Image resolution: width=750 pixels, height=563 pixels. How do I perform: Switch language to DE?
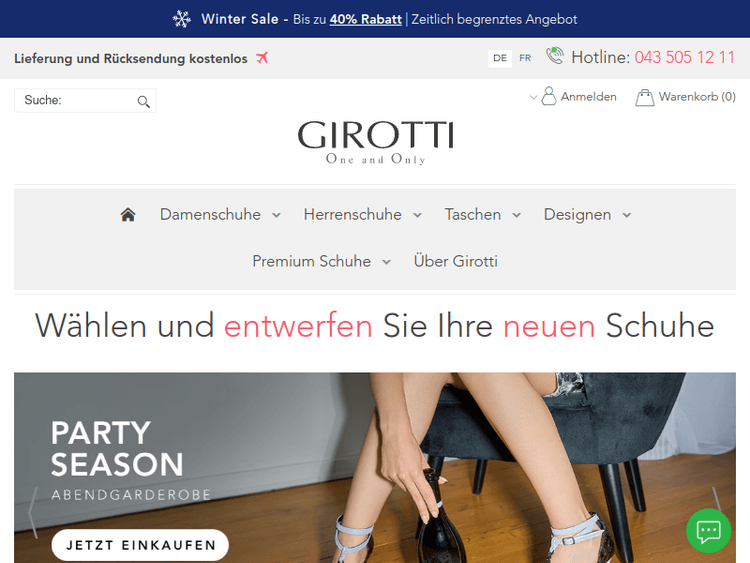500,58
